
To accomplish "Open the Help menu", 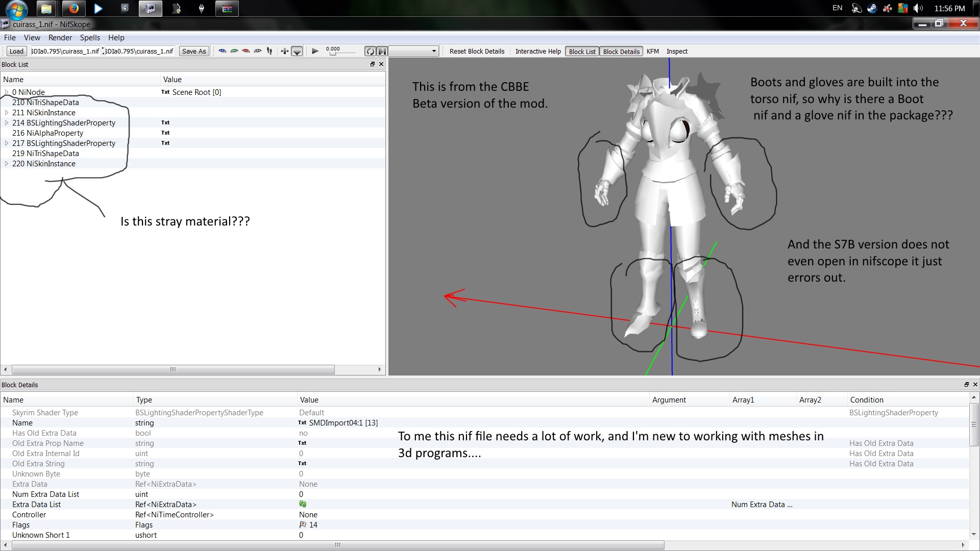I will [x=116, y=38].
